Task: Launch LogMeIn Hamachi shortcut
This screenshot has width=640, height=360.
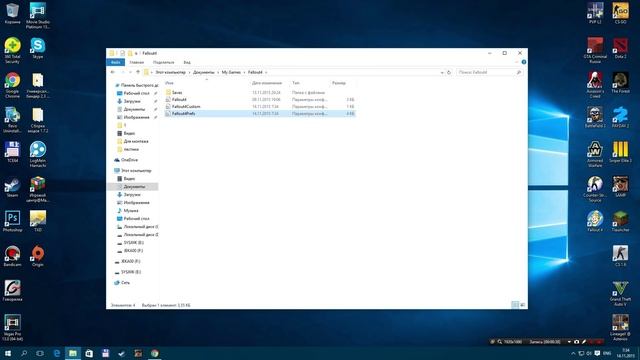Action: pyautogui.click(x=38, y=155)
